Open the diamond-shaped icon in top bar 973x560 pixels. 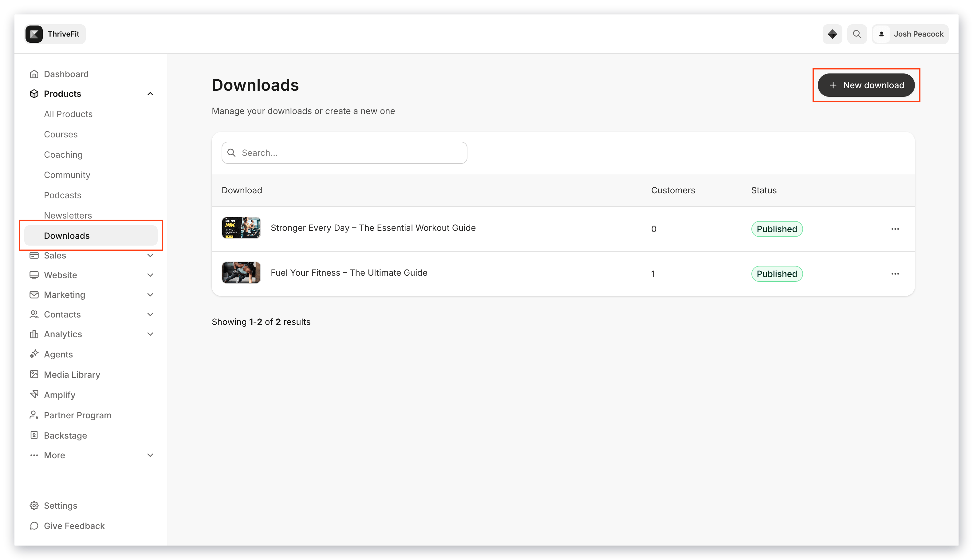(832, 34)
